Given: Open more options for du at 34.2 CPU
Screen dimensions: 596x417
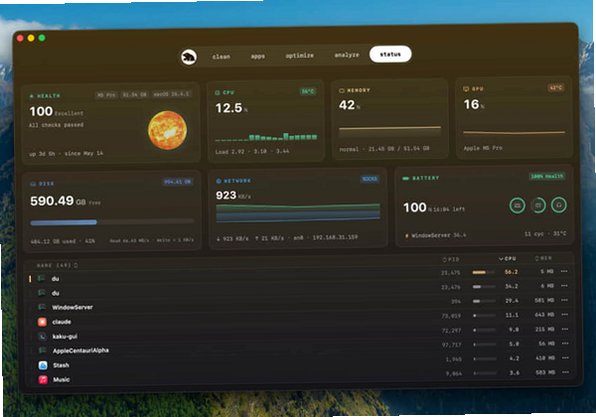Looking at the screenshot, I should (x=564, y=285).
